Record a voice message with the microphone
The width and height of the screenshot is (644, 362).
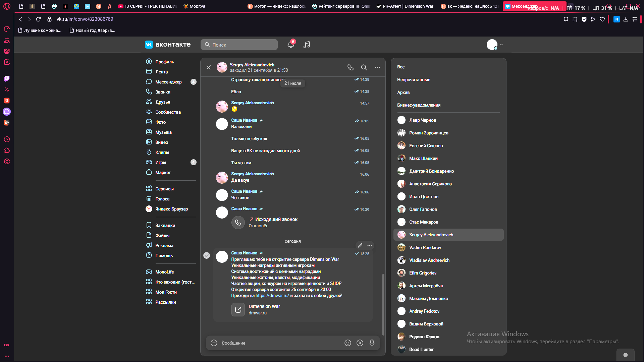(x=372, y=343)
